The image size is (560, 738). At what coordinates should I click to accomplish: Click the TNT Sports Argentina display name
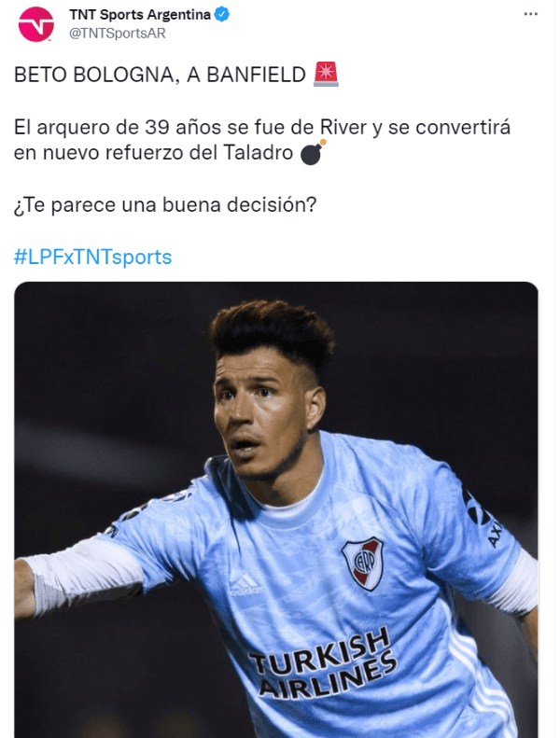pyautogui.click(x=140, y=15)
